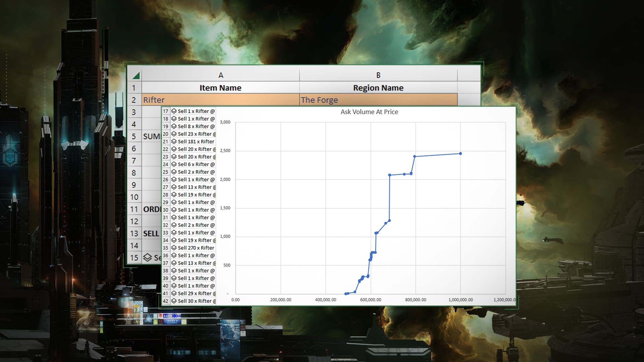Click the layers icon in row 27
Image resolution: width=644 pixels, height=362 pixels.
pyautogui.click(x=174, y=187)
